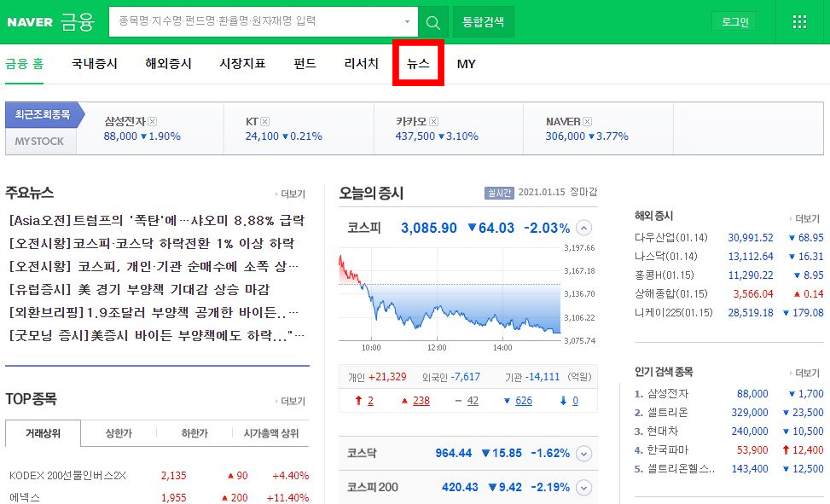Collapse the 코스피 chart with arrow

point(583,229)
